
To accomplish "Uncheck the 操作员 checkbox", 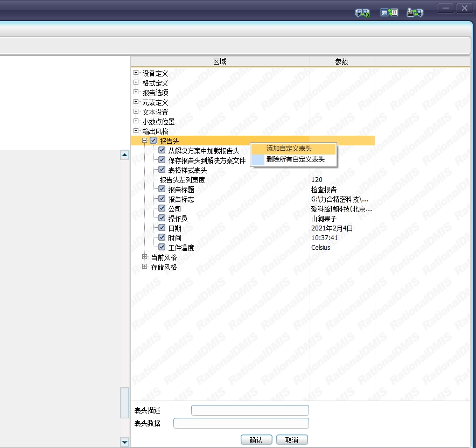I will click(x=162, y=218).
